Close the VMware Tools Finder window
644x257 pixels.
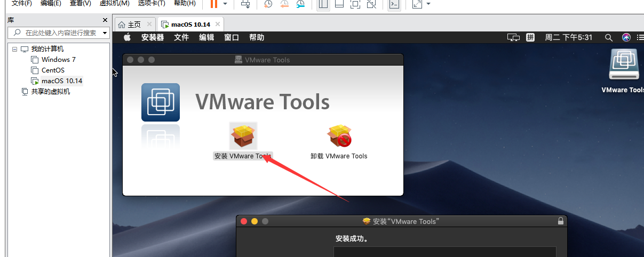130,60
